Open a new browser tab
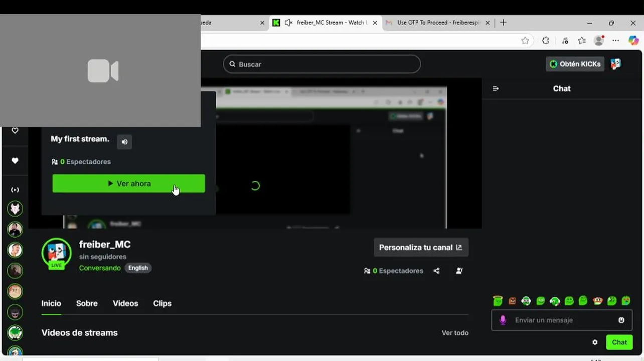Image resolution: width=644 pixels, height=361 pixels. [504, 23]
